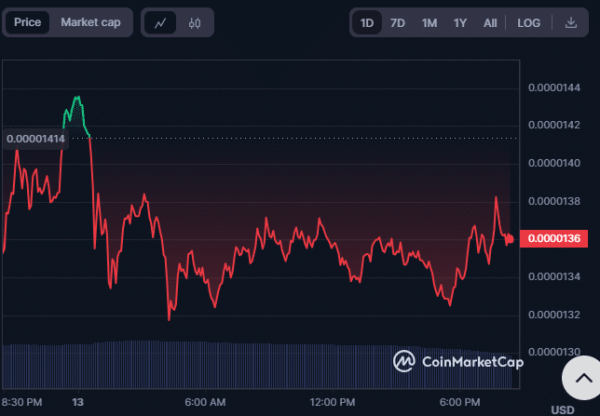
Task: Click the 0.0000138 price axis label
Action: tap(554, 201)
